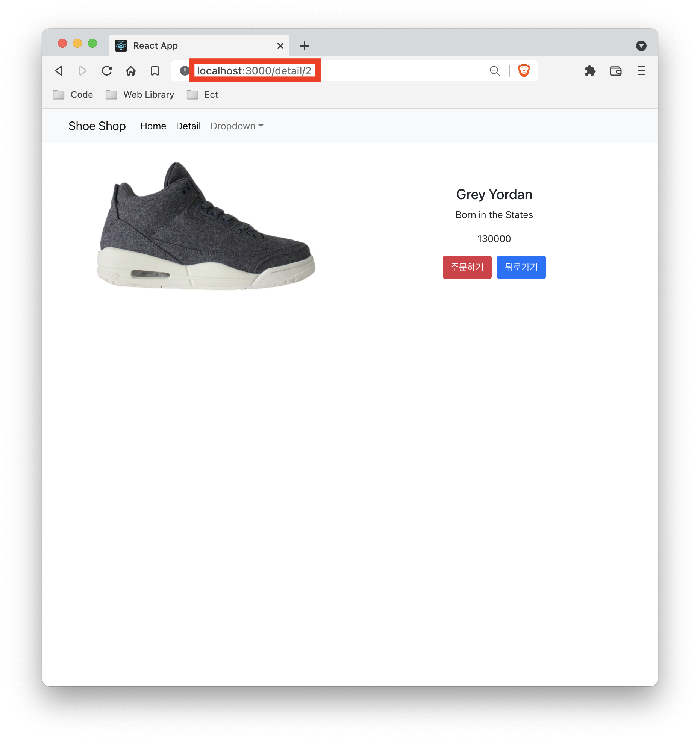The height and width of the screenshot is (742, 700).
Task: Close the React App tab
Action: (280, 46)
